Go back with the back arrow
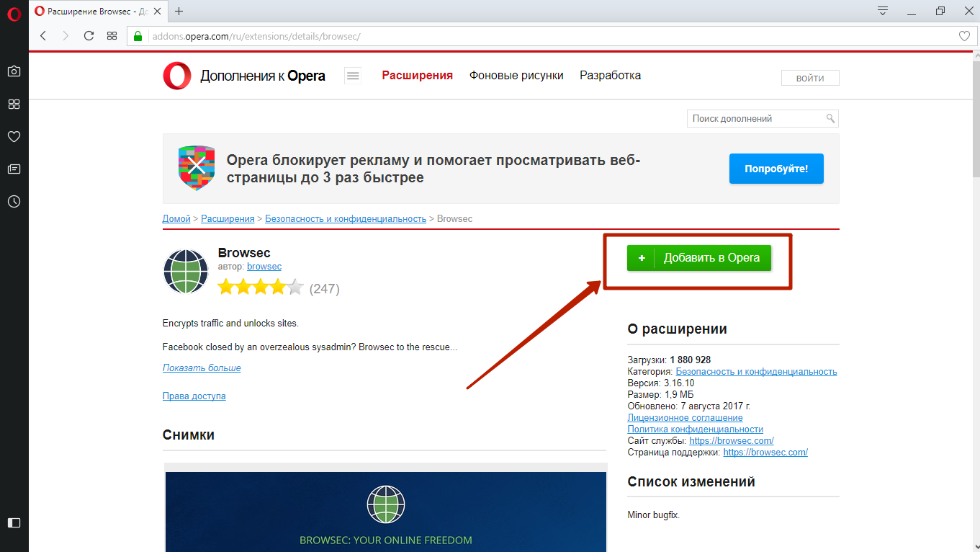 pyautogui.click(x=43, y=35)
